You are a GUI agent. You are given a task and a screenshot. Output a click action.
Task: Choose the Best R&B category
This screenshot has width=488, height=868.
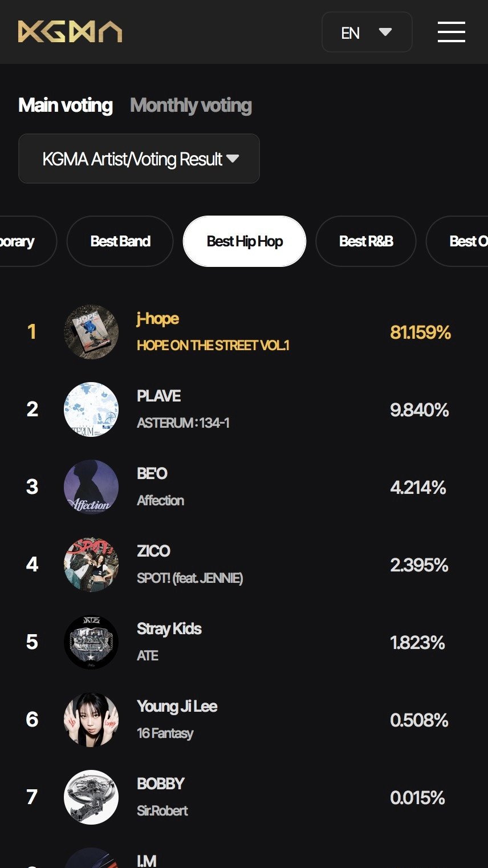click(x=366, y=241)
